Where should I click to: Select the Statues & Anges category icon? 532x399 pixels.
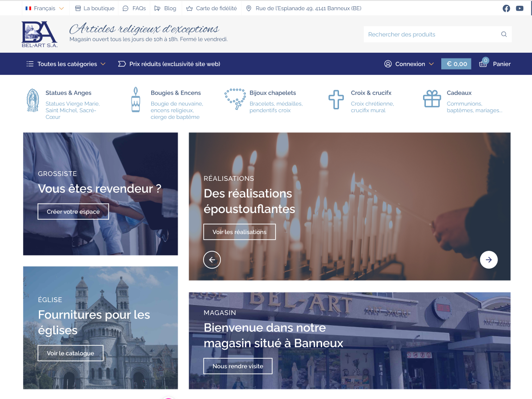point(32,101)
